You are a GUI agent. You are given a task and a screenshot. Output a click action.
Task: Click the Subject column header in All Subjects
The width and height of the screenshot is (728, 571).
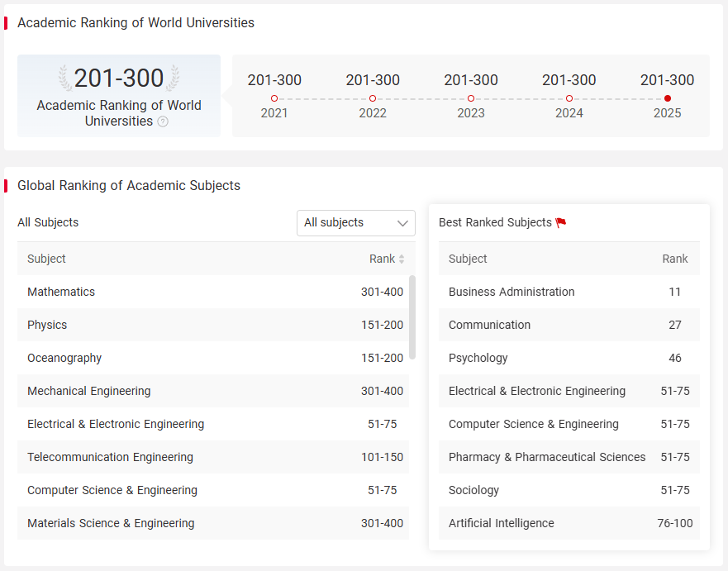pos(46,259)
